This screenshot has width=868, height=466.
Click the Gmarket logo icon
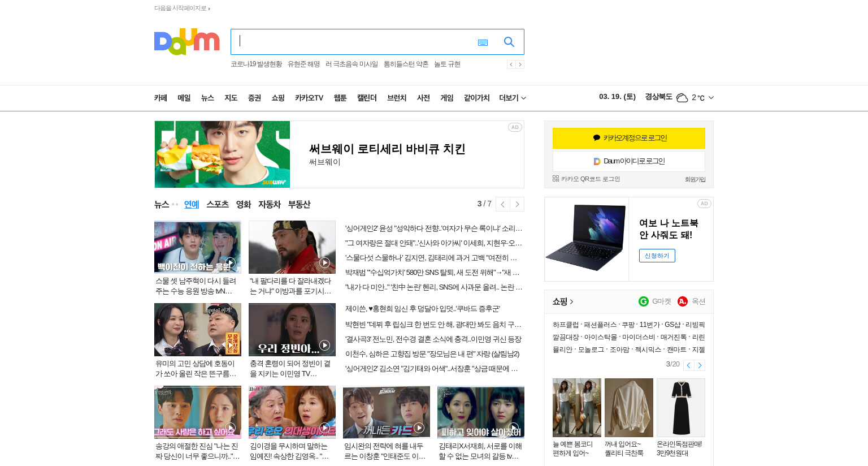pos(644,301)
